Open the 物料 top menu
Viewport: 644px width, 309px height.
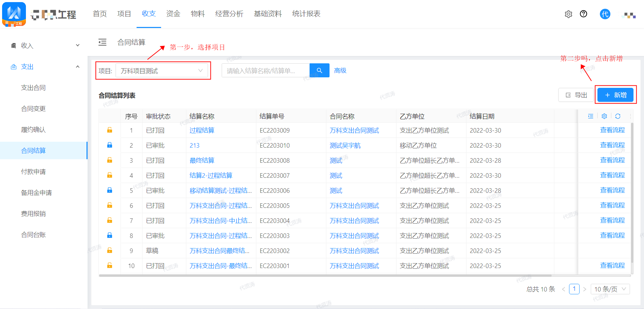pos(198,14)
